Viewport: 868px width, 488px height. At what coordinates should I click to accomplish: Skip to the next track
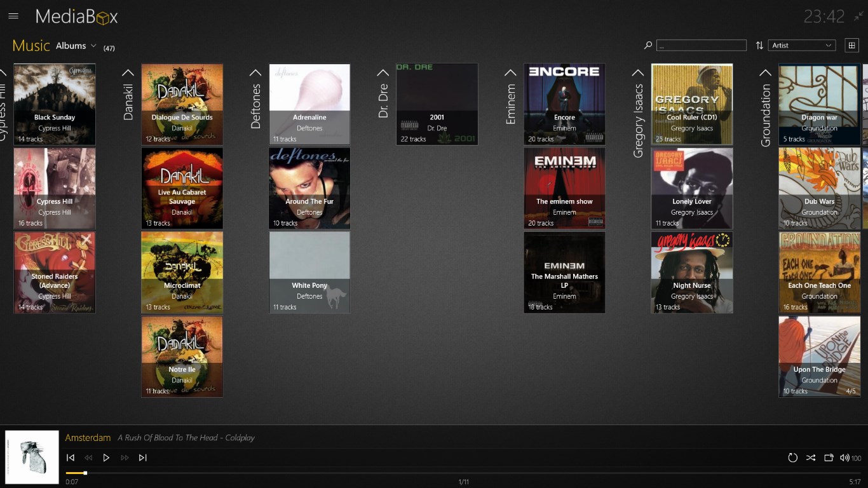pos(142,457)
